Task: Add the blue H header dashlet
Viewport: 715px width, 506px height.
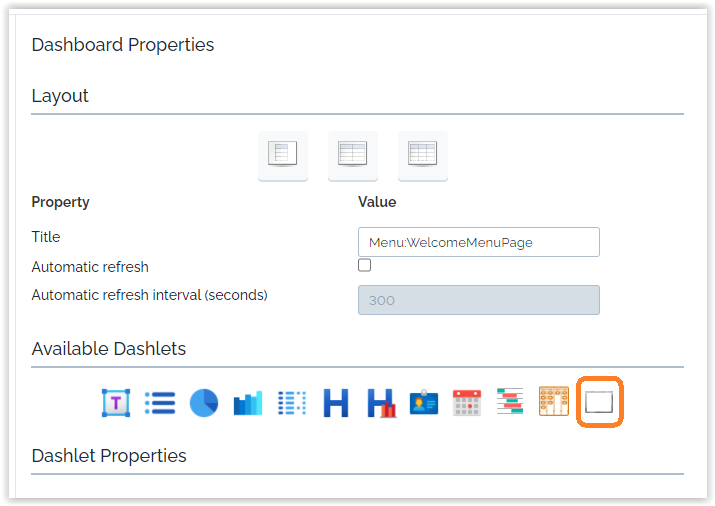Action: pos(336,403)
